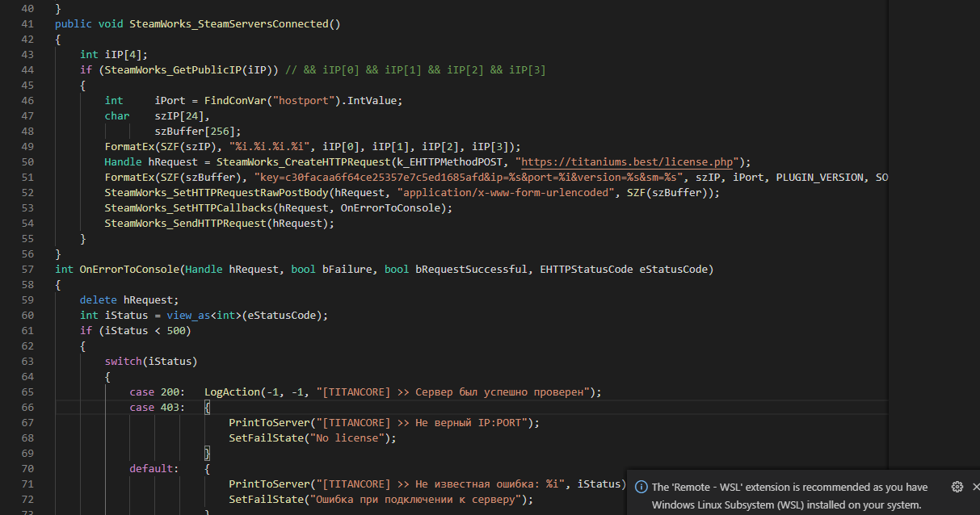Click the switch keyword on line 63
The height and width of the screenshot is (515, 980).
pyautogui.click(x=123, y=361)
